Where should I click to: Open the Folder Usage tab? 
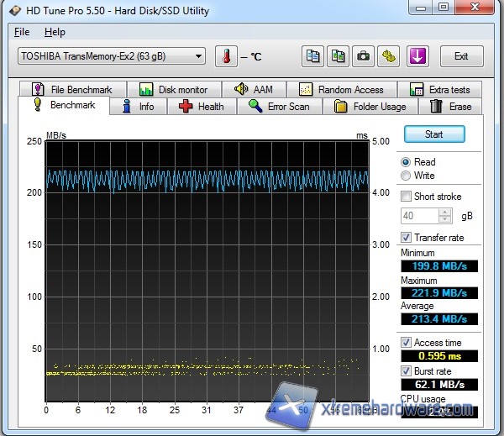pyautogui.click(x=370, y=107)
